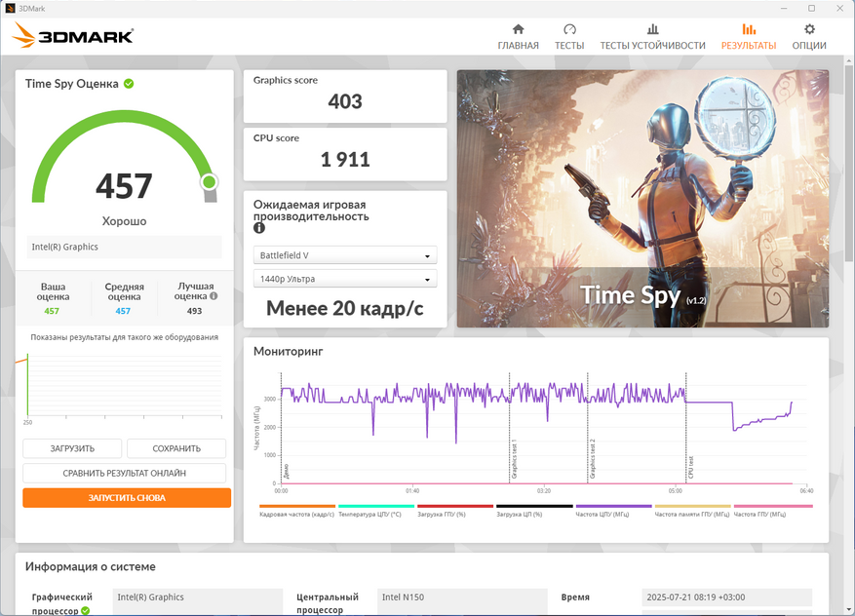Click Менее 20 кадр/с estimate text

tap(344, 309)
